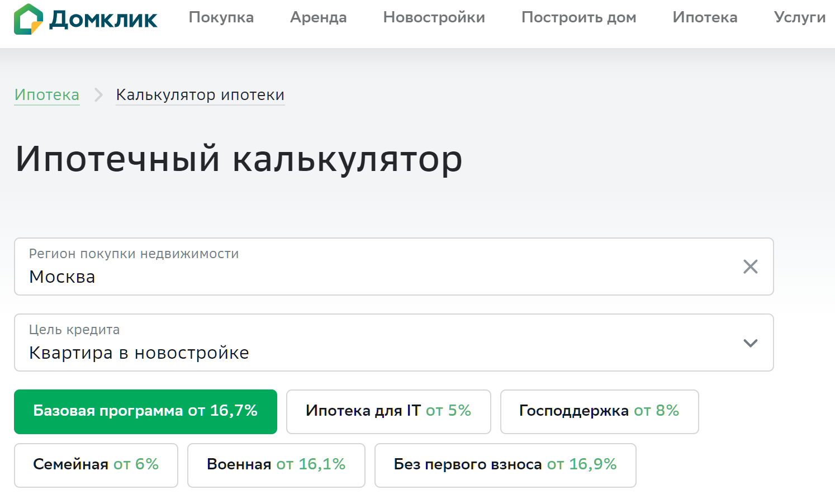Select Без первого взноса program
This screenshot has height=504, width=835.
coord(505,465)
